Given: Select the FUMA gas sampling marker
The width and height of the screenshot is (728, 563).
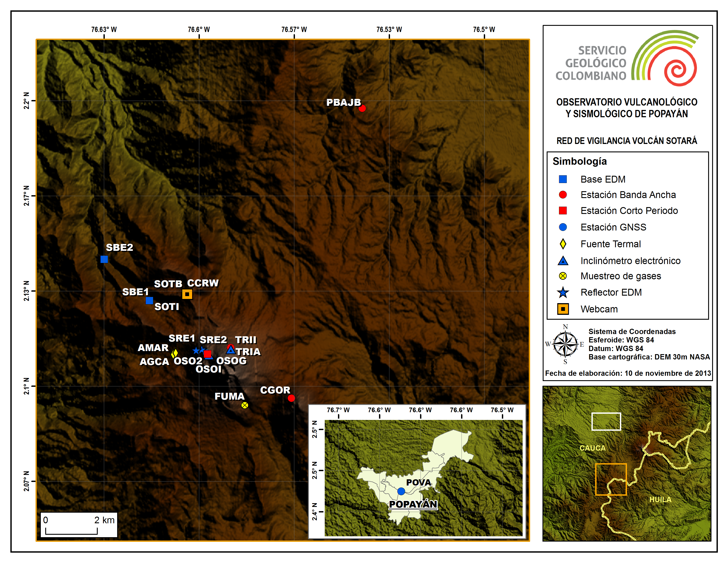Looking at the screenshot, I should click(245, 405).
